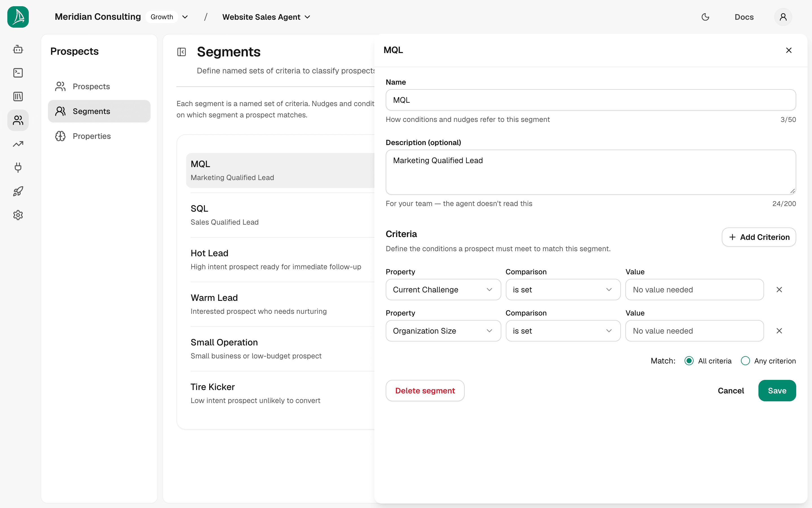812x508 pixels.
Task: Open the Website Sales Agent dropdown
Action: click(266, 17)
